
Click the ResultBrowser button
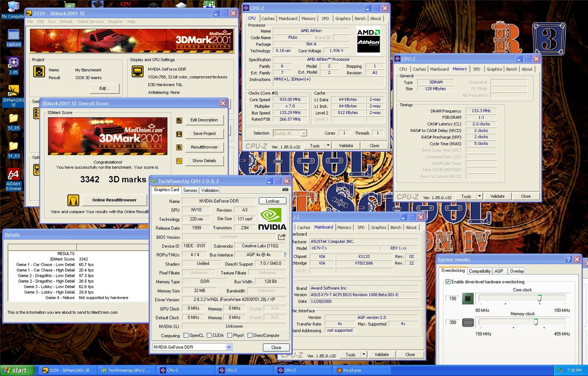204,147
